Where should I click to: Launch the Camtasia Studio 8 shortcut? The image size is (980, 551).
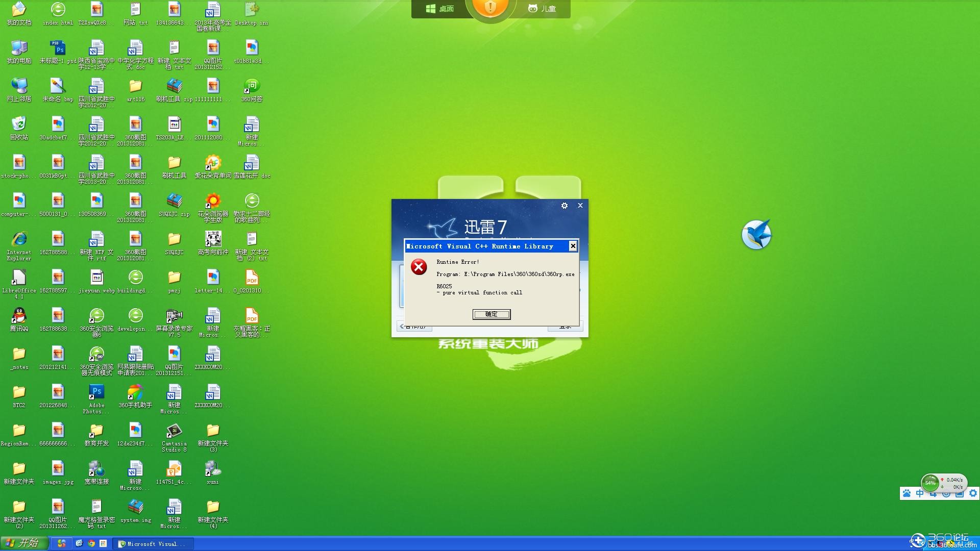click(x=174, y=438)
